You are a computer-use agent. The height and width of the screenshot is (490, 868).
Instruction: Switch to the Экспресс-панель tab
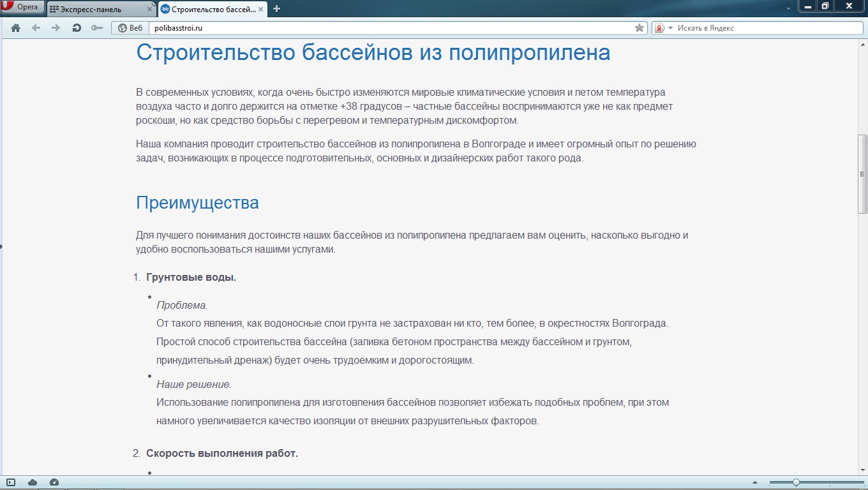point(101,10)
